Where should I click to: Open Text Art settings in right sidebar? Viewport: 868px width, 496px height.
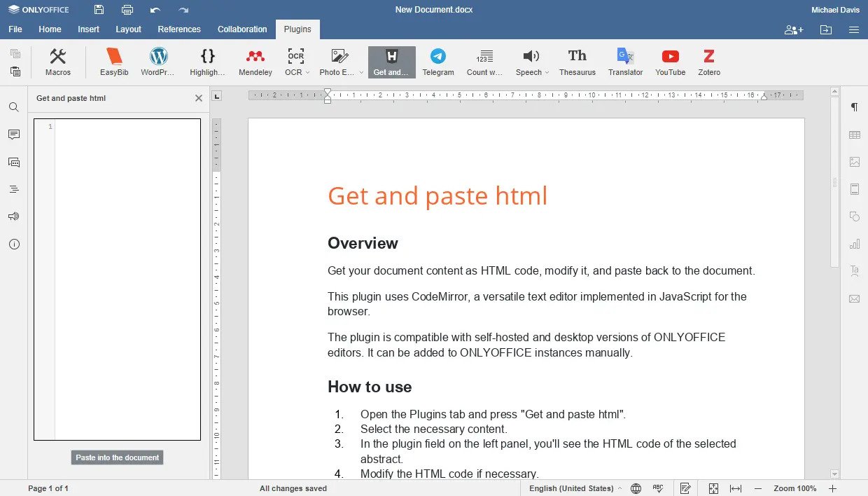854,271
